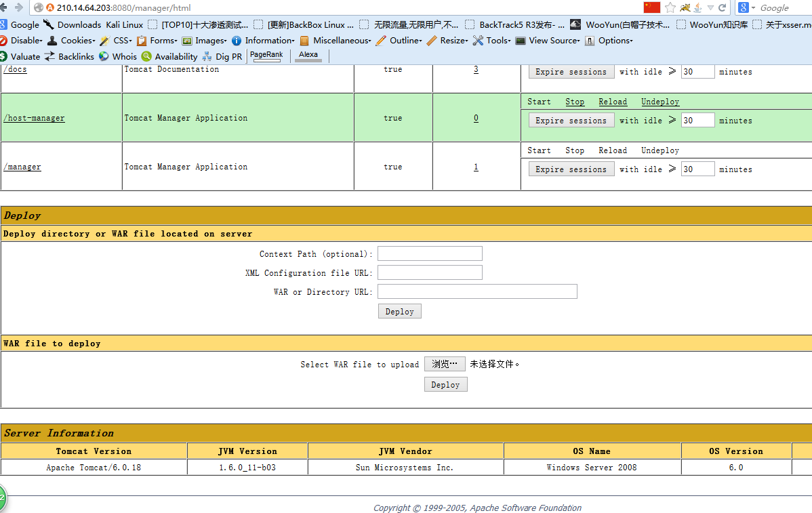Image resolution: width=812 pixels, height=513 pixels.
Task: Open the Downloads bookmark
Action: click(73, 24)
